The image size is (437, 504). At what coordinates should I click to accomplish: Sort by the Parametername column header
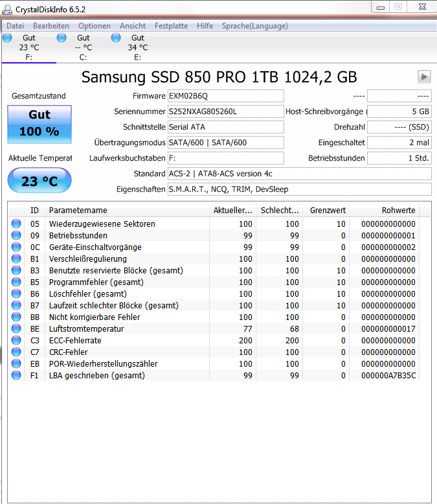click(128, 210)
